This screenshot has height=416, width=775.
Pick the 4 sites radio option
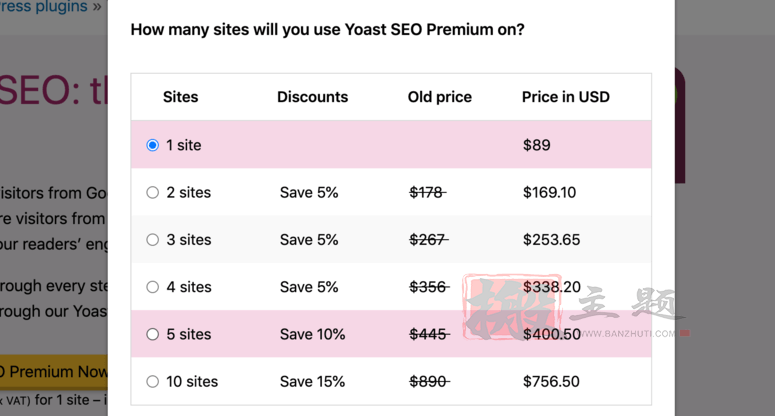click(x=153, y=287)
